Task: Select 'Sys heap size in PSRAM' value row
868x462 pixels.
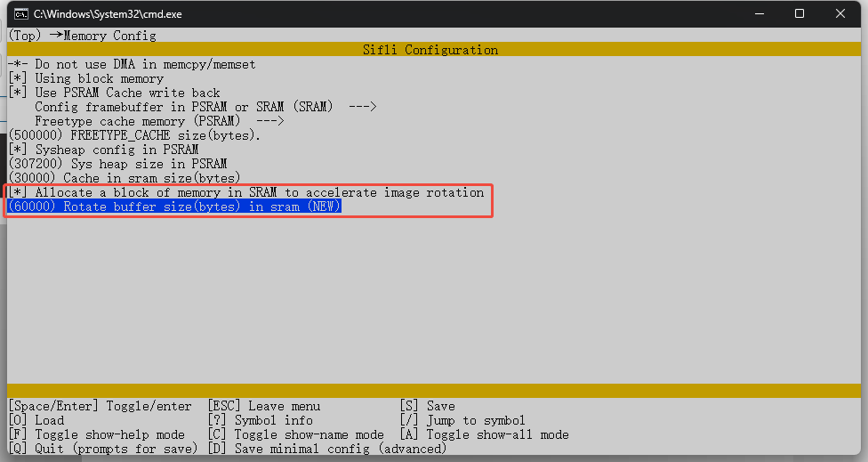Action: (118, 164)
